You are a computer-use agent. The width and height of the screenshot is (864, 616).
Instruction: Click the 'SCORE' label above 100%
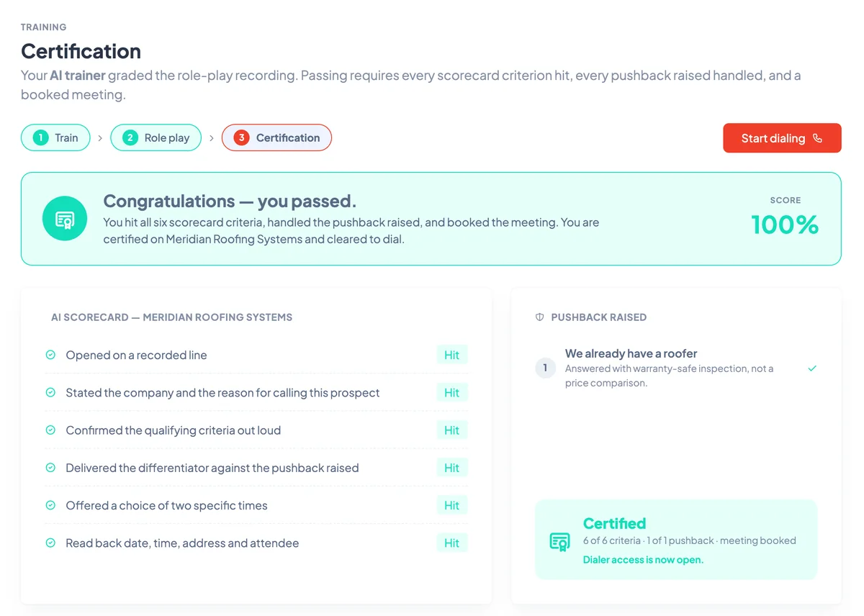click(x=786, y=200)
